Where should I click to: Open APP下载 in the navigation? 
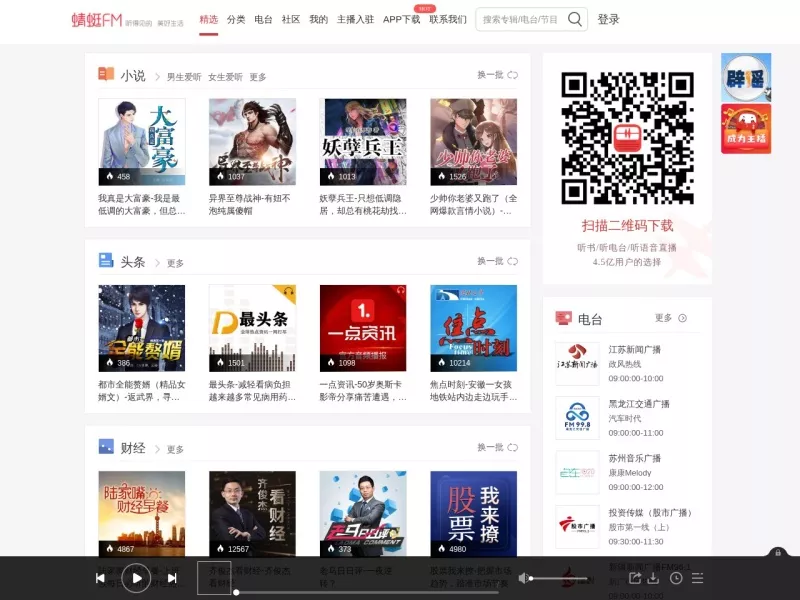click(402, 19)
